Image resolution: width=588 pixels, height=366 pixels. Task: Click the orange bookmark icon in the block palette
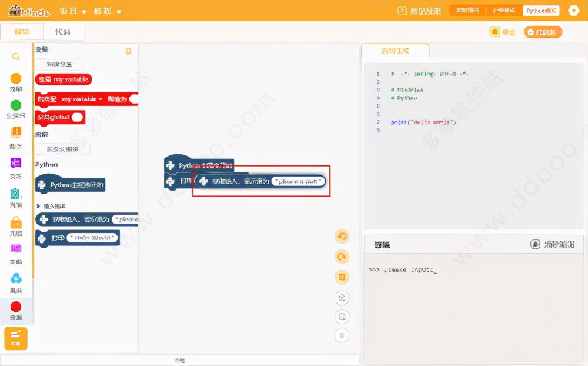click(x=128, y=51)
